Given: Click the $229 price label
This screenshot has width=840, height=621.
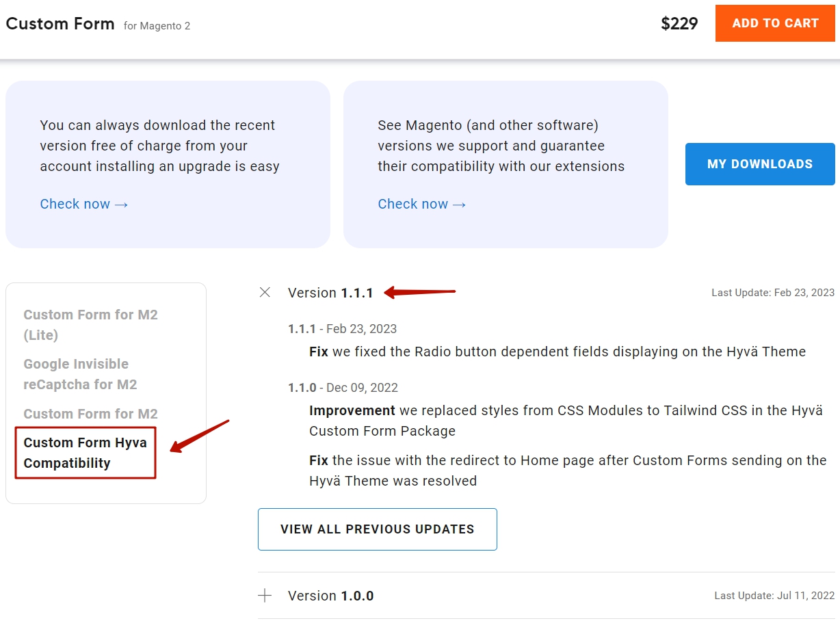Looking at the screenshot, I should coord(679,24).
